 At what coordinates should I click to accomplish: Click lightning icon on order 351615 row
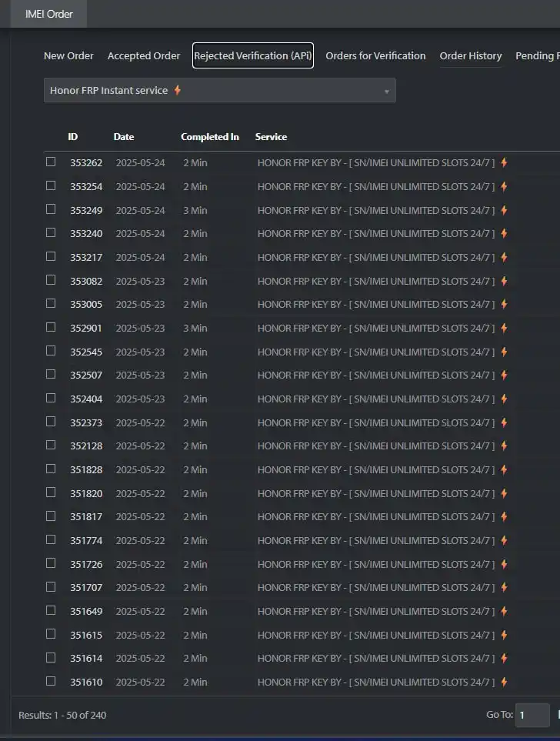coord(505,635)
